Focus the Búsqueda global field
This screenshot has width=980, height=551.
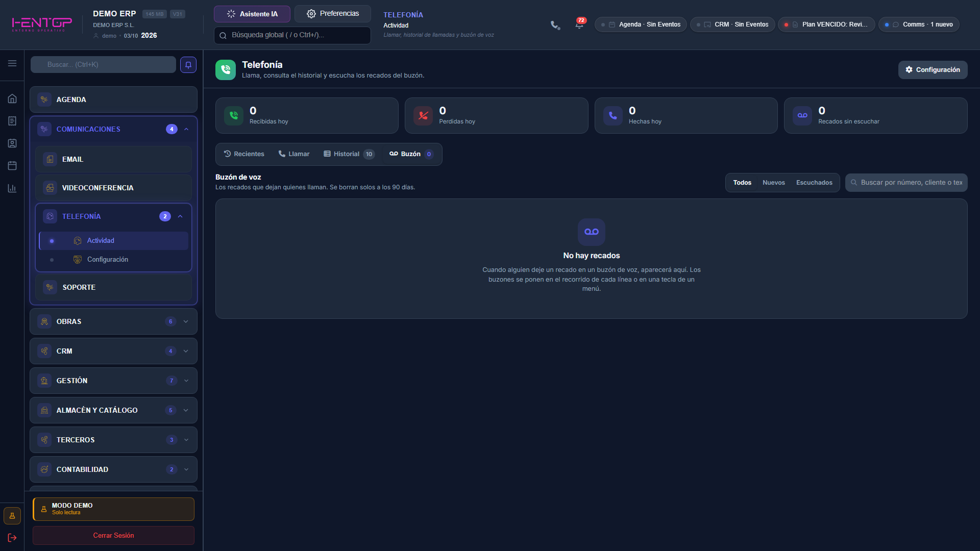pos(292,35)
